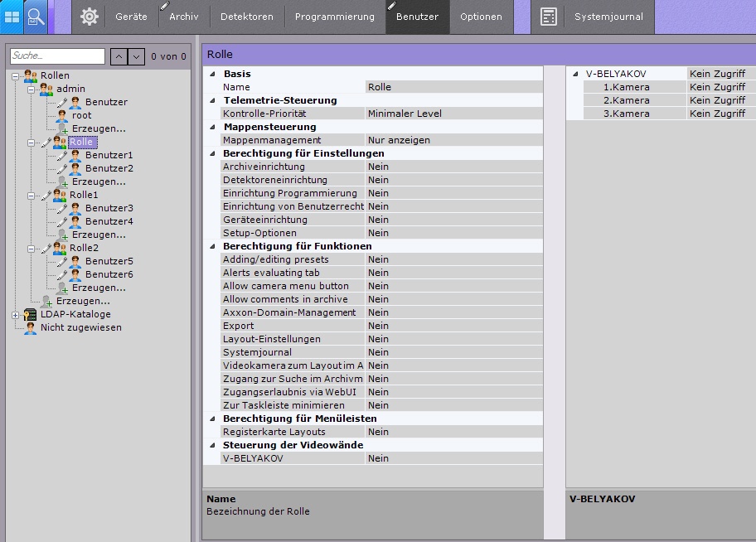Screen dimensions: 756x542
Task: Click Erzeugen... under Rolle1 to add user
Action: (99, 235)
